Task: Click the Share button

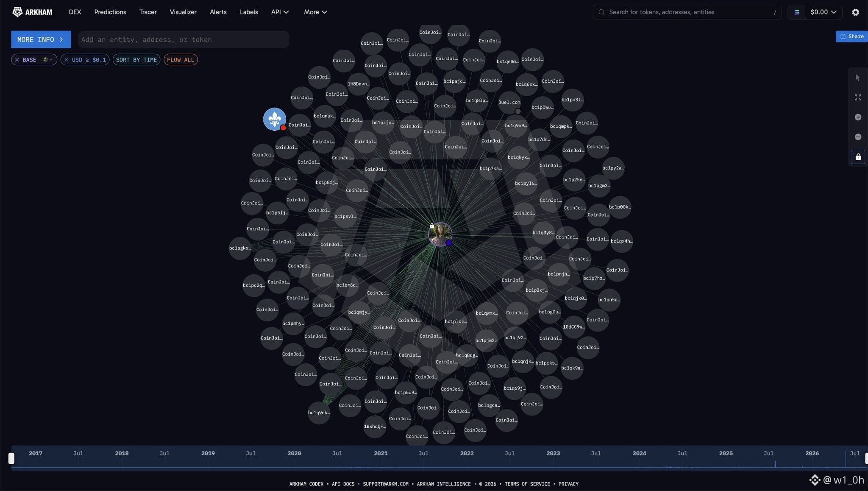Action: 851,36
